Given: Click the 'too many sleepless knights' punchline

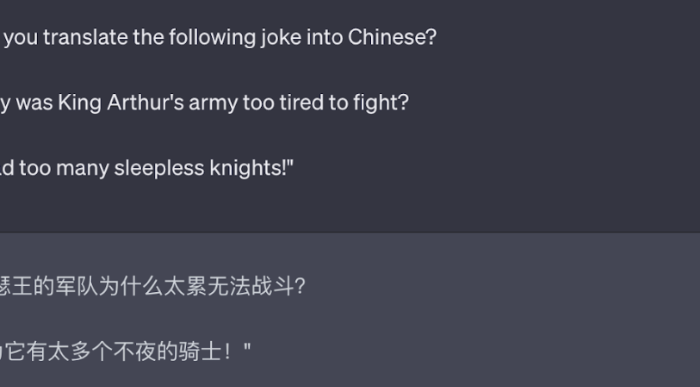Looking at the screenshot, I should pyautogui.click(x=147, y=169).
